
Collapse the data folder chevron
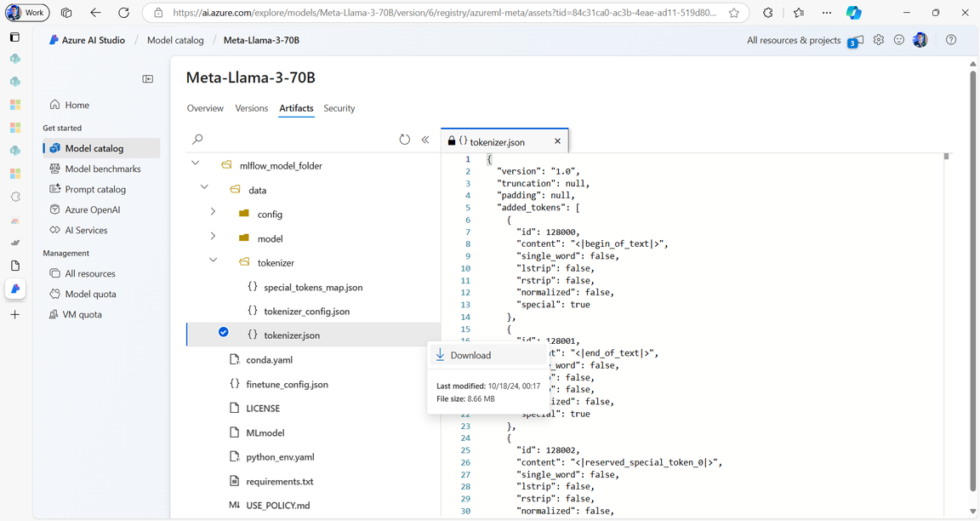click(204, 187)
